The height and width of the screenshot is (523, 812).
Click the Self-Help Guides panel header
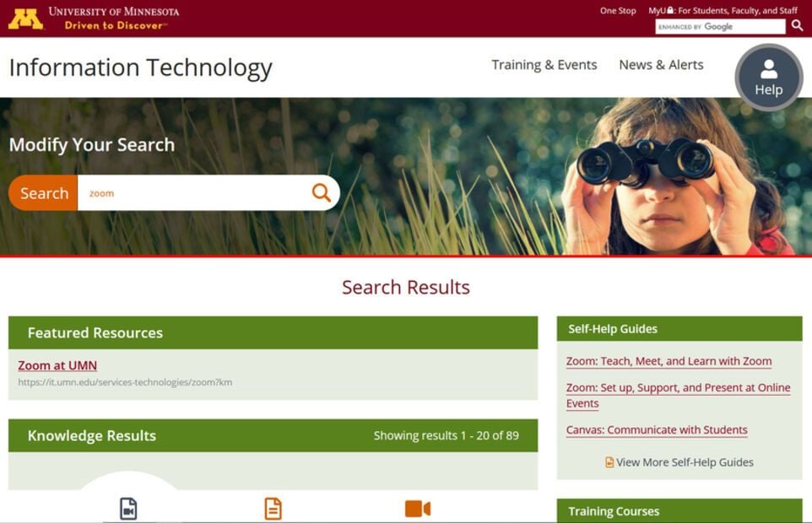coord(679,329)
